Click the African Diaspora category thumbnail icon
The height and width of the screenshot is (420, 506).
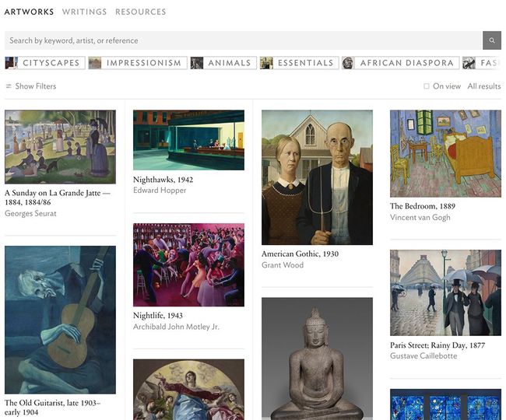(x=349, y=63)
